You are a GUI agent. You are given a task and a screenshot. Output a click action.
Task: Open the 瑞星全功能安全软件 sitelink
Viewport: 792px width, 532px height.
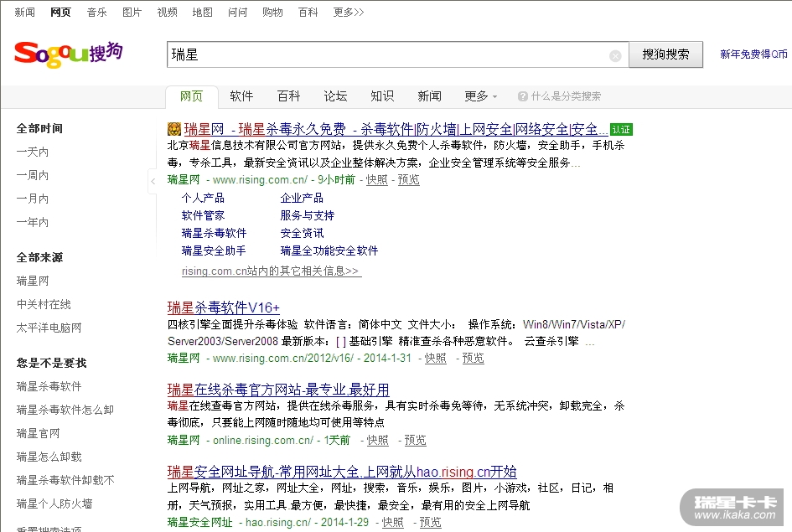329,251
